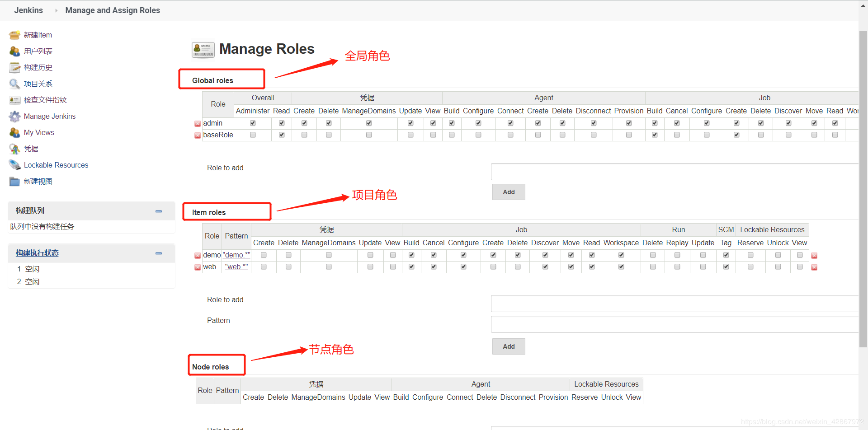Click the Manage Jenkins gear icon

(x=14, y=117)
